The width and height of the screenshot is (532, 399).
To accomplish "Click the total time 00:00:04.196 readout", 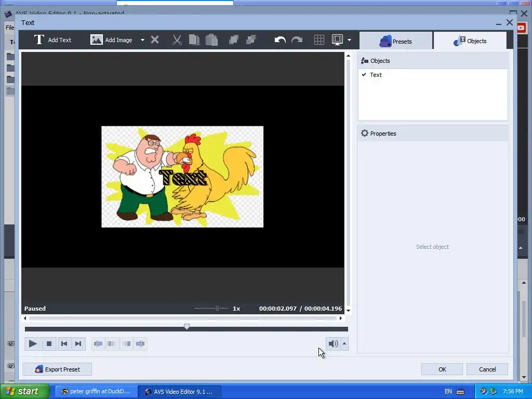I will [x=323, y=309].
